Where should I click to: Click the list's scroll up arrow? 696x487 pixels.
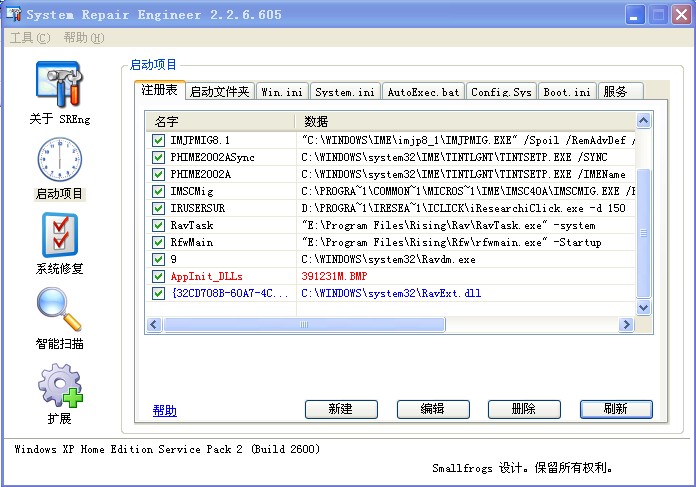(643, 121)
